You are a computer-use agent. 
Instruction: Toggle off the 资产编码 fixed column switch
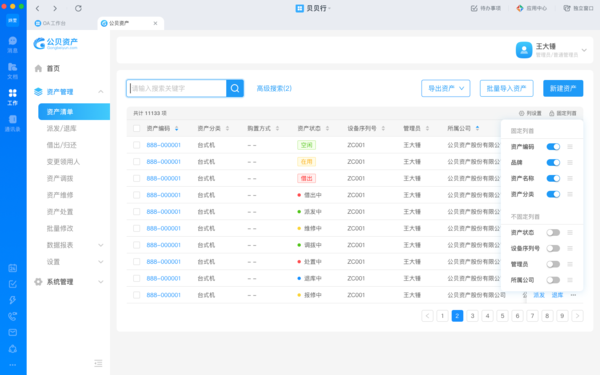553,147
